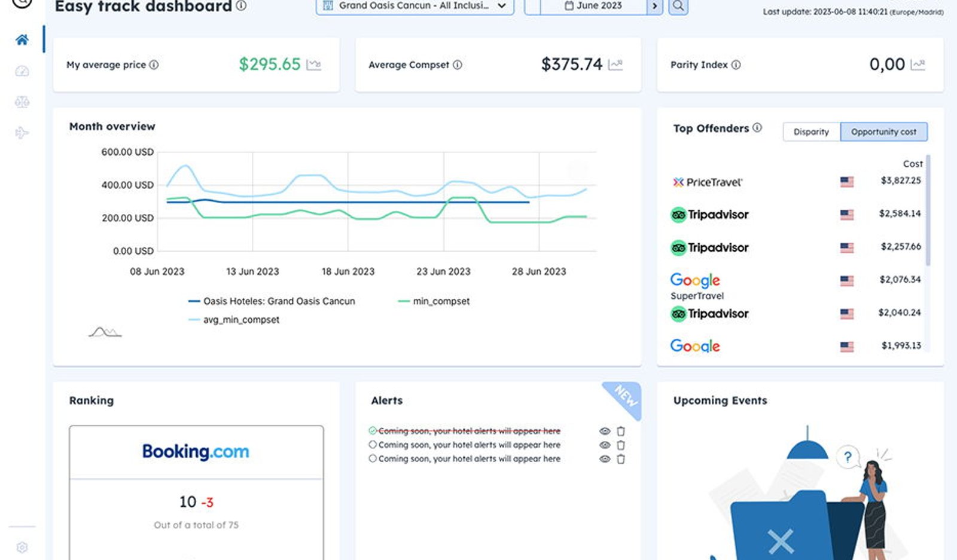Click info icon next to My average price
Screen dimensions: 957x560
point(154,65)
